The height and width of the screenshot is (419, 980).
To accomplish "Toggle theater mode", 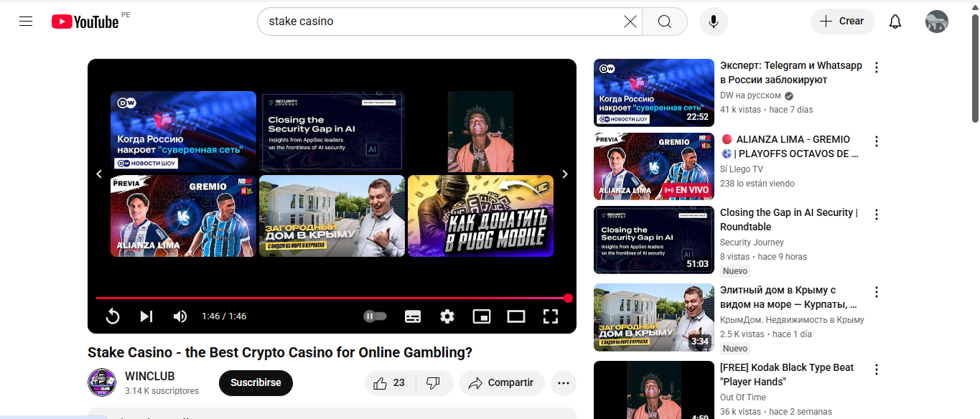I will [x=516, y=316].
